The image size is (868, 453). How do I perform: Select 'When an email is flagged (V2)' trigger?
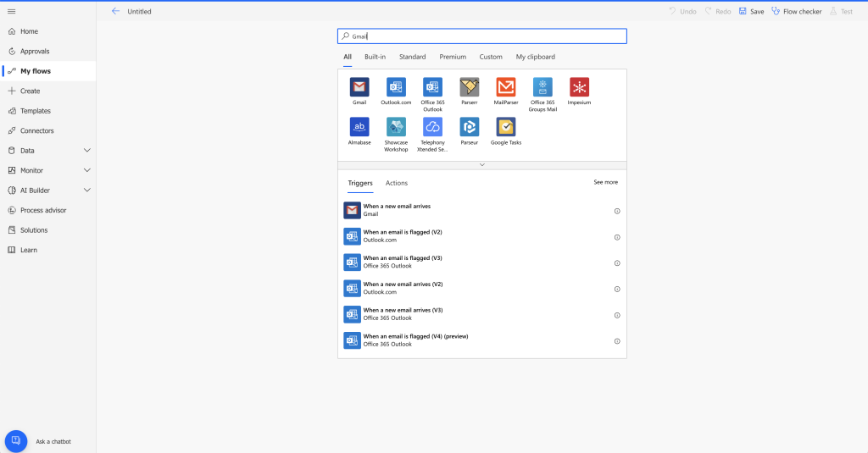(482, 236)
